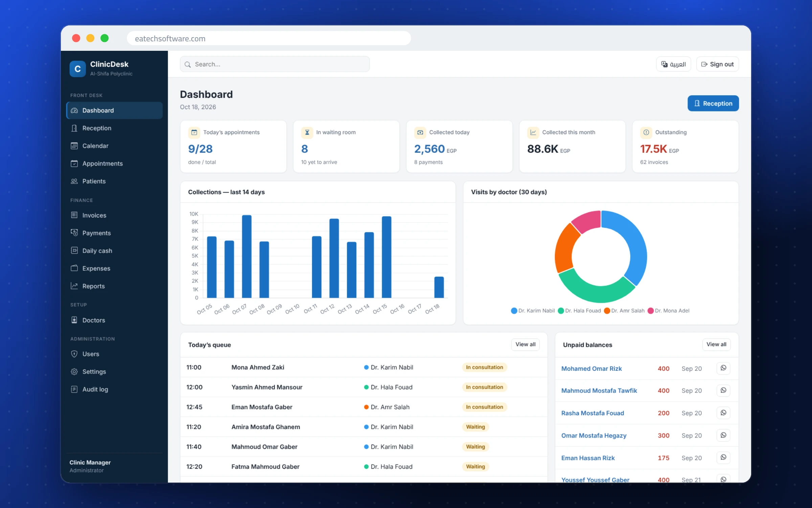Viewport: 812px width, 508px height.
Task: Switch language to Arabic
Action: [673, 64]
